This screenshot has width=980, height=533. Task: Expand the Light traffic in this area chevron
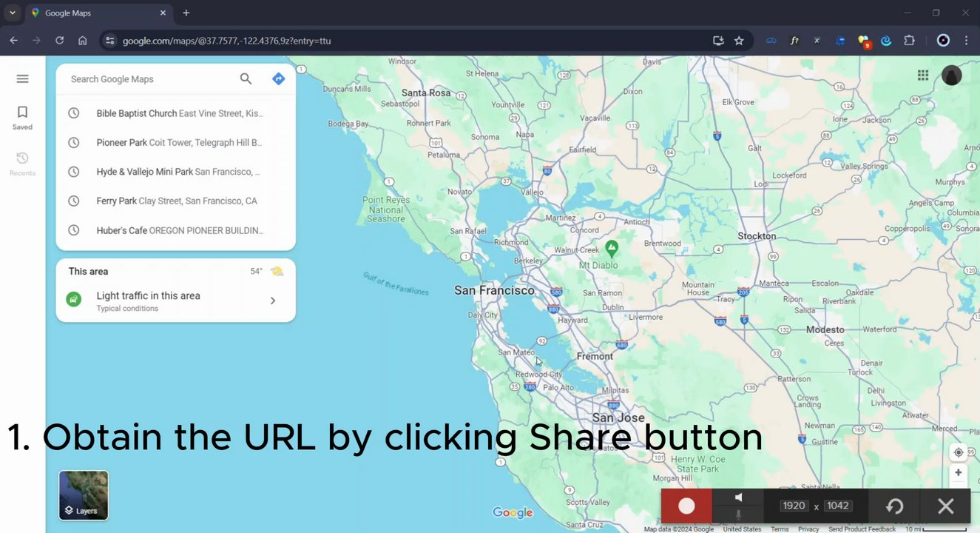point(273,301)
